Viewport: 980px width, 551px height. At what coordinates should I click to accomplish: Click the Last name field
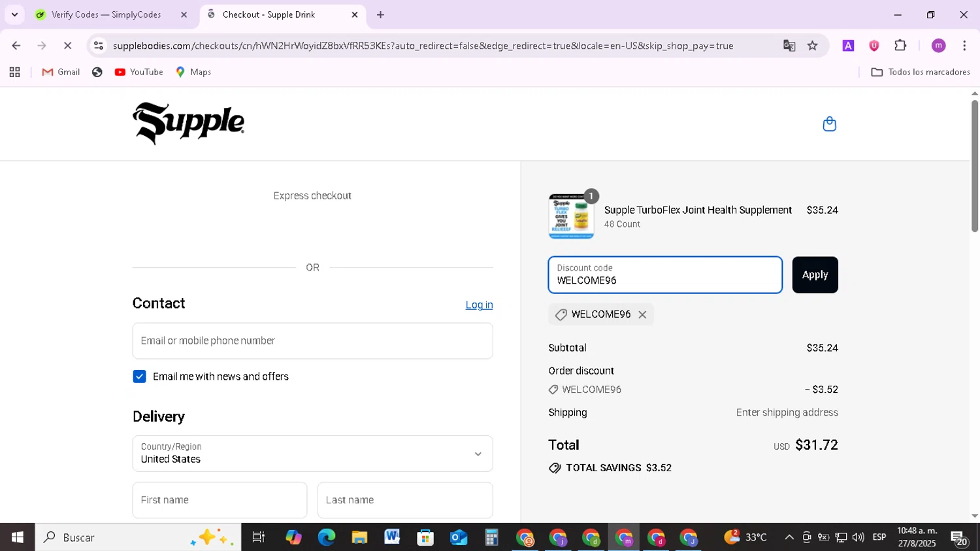coord(405,500)
